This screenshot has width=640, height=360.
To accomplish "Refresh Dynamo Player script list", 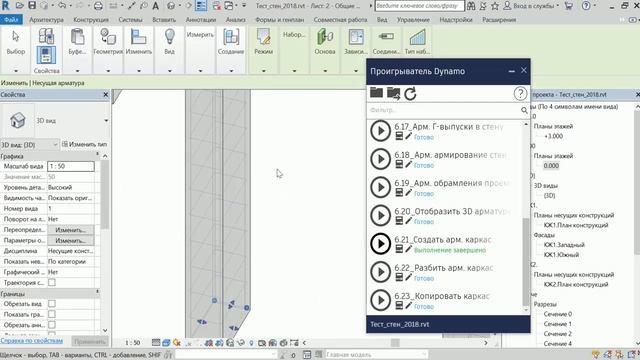I will [410, 94].
